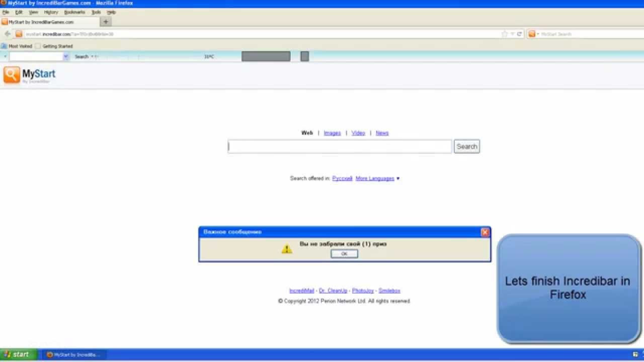Open the Tools menu
Viewport: 644px width, 362px height.
coord(96,12)
